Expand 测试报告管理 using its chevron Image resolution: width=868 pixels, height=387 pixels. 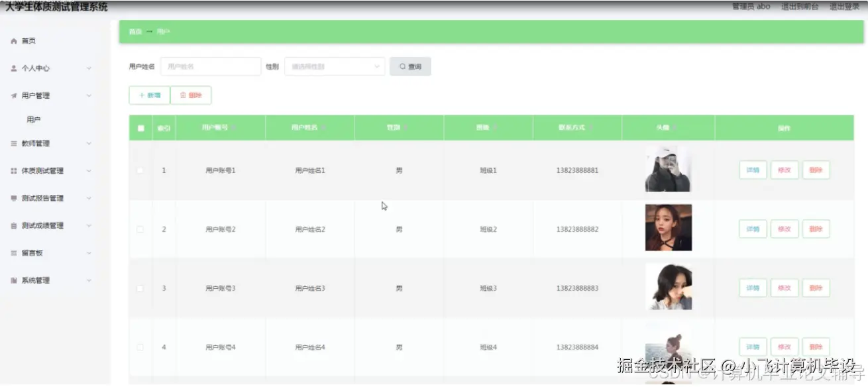pyautogui.click(x=89, y=198)
